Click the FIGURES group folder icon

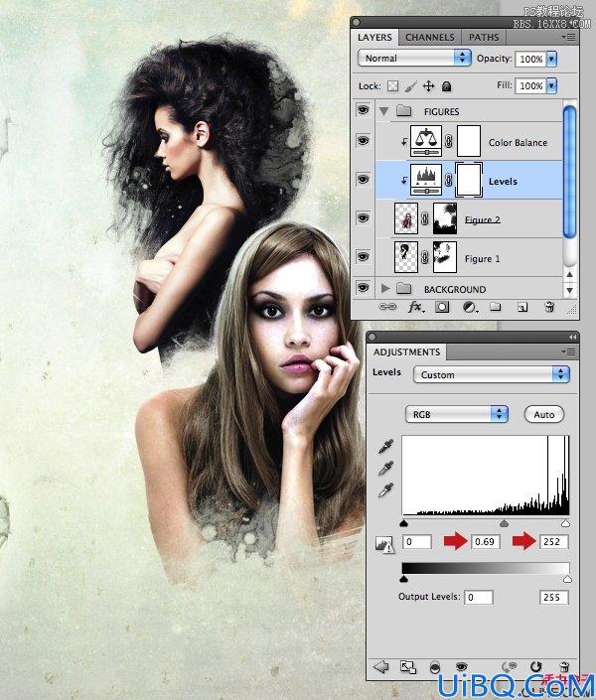[404, 110]
